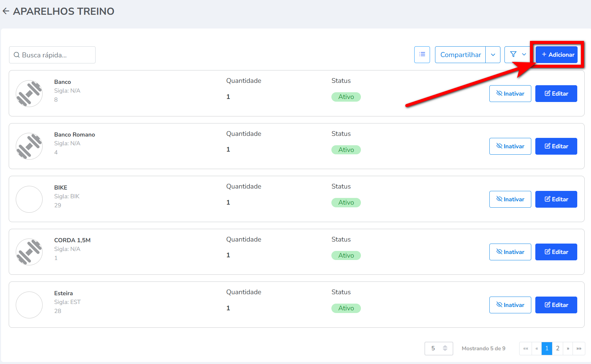
Task: Jump to the last page arrow
Action: (x=579, y=348)
